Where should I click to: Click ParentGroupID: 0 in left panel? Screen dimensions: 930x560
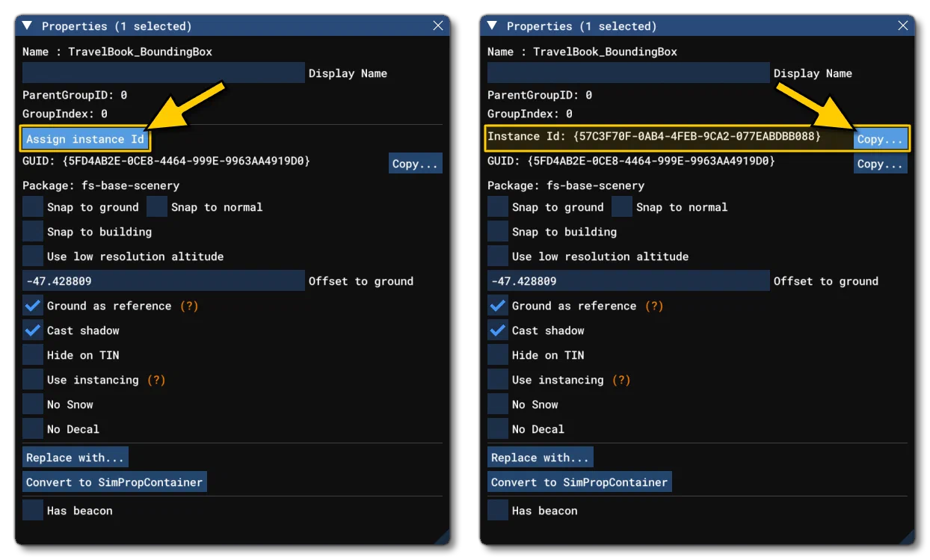click(75, 95)
